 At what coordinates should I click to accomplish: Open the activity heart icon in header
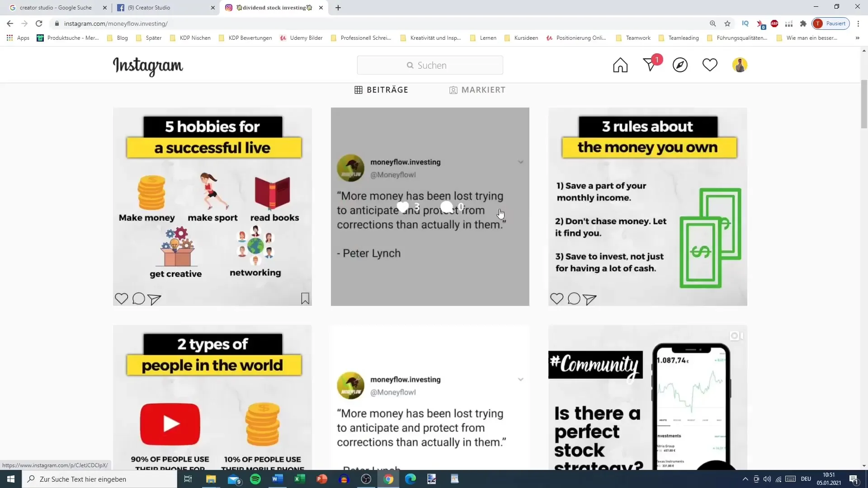(x=710, y=65)
